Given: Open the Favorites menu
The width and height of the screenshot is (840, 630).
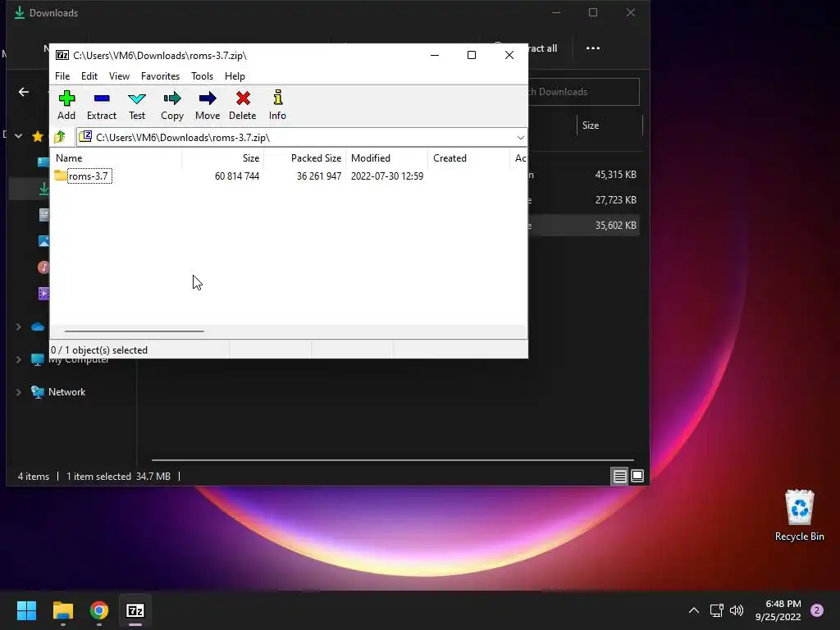Looking at the screenshot, I should click(x=160, y=76).
